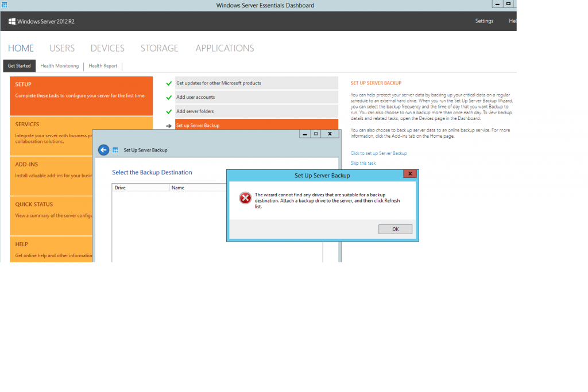
Task: Select the QUICK STATUS category tile
Action: click(x=51, y=216)
